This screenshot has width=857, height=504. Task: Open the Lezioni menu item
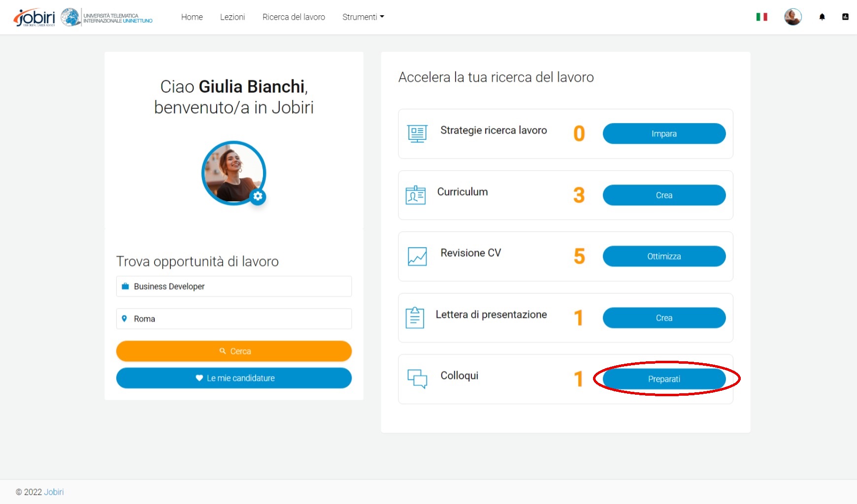[232, 17]
